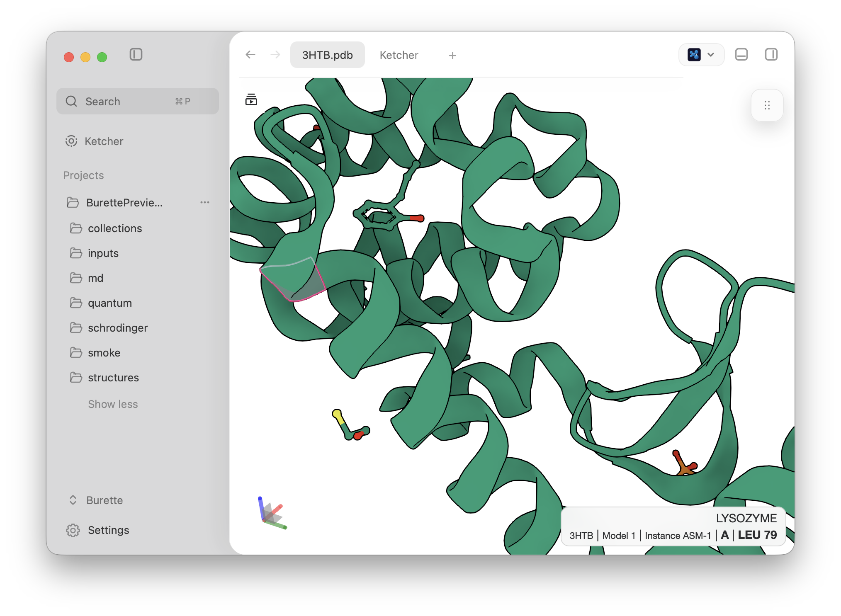Click the LYSOZYME title label
Image resolution: width=841 pixels, height=616 pixels.
point(746,518)
